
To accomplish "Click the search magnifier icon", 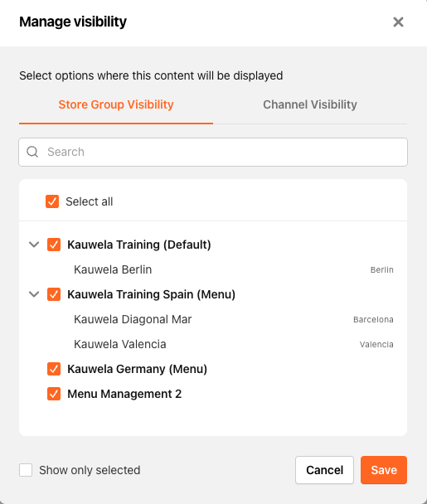I will [x=32, y=152].
